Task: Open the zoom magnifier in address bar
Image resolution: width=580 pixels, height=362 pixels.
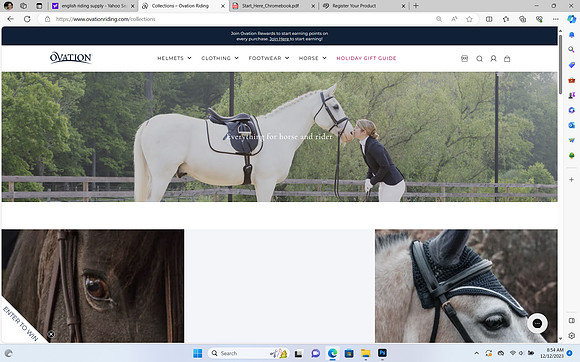Action: [439, 19]
